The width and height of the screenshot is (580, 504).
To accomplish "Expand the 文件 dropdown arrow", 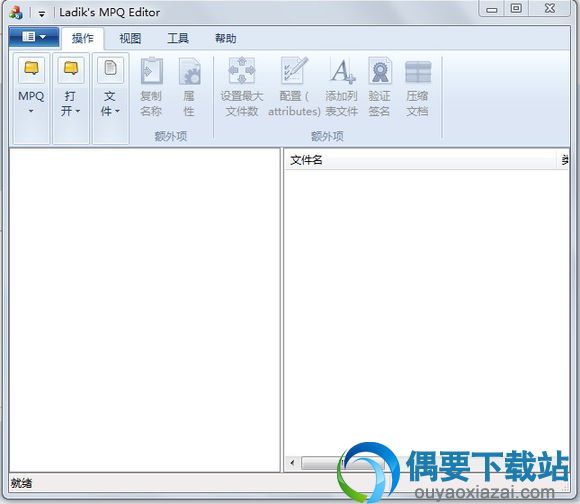I will pyautogui.click(x=117, y=111).
